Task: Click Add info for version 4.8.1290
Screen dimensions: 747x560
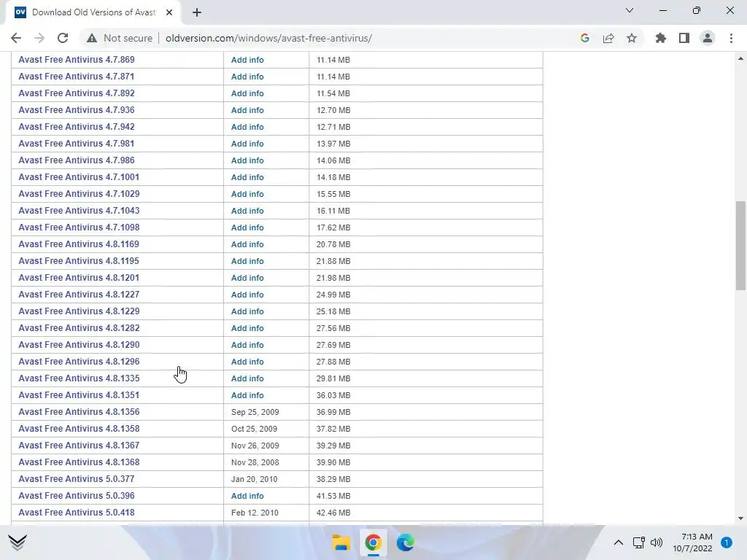Action: pos(247,345)
